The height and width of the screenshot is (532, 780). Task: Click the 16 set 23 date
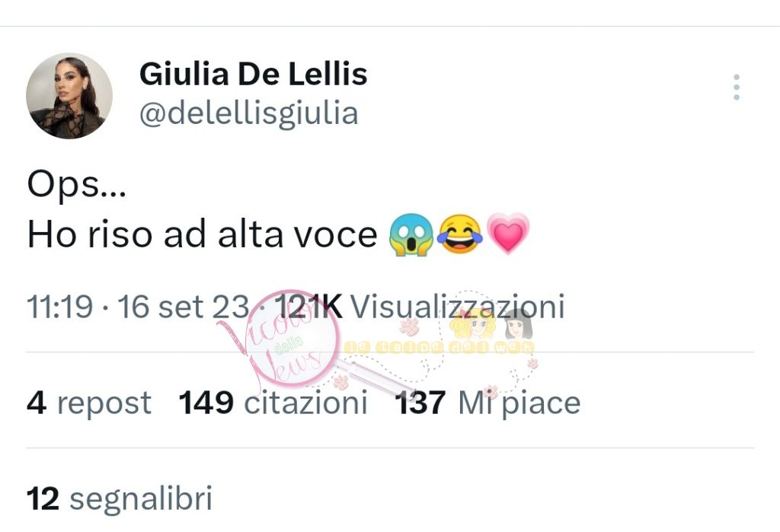183,306
